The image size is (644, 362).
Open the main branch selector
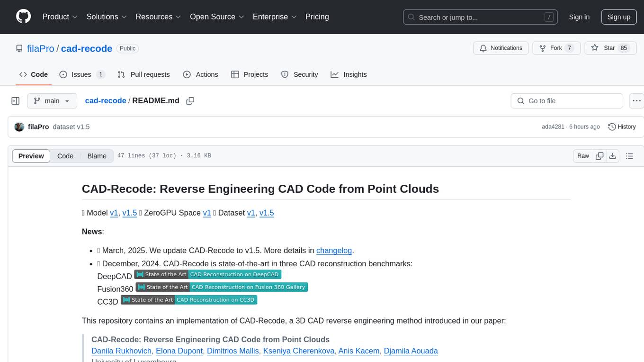pos(52,101)
